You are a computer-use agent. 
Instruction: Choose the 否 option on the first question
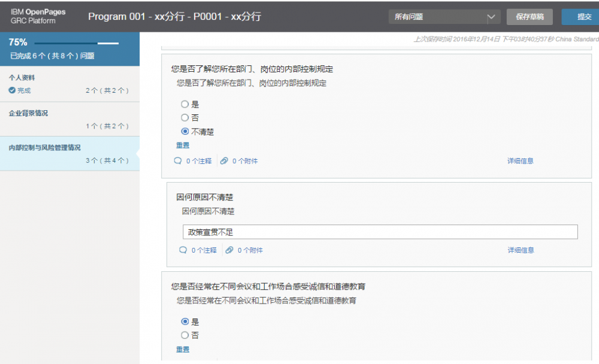click(x=184, y=117)
